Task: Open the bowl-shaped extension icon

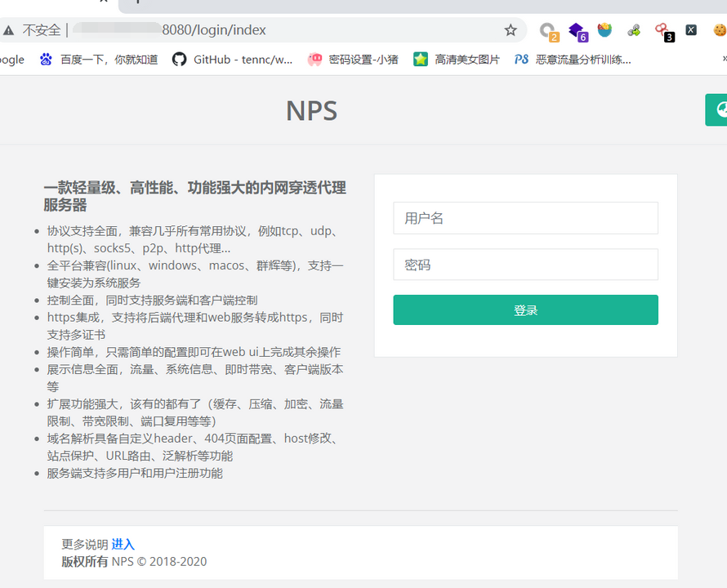Action: coord(604,30)
